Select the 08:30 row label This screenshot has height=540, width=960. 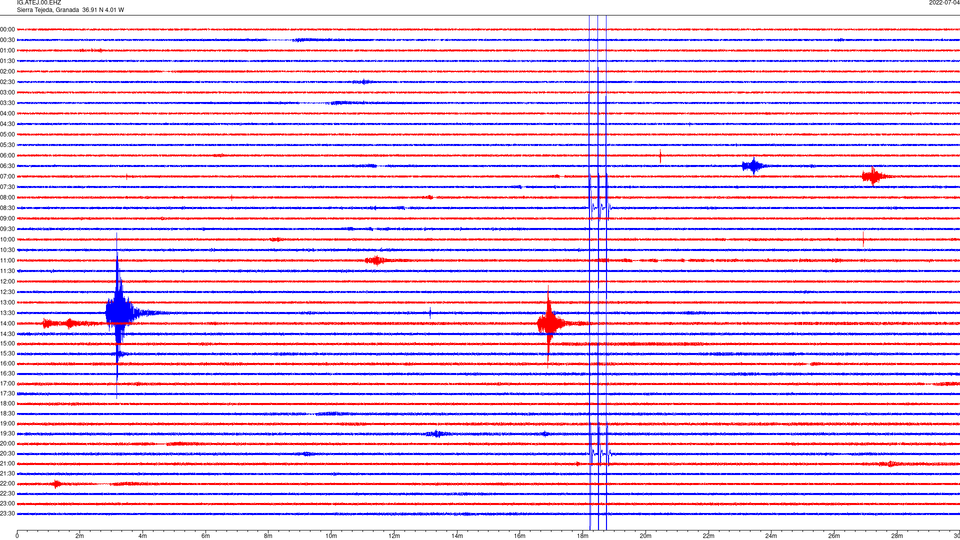[7, 208]
